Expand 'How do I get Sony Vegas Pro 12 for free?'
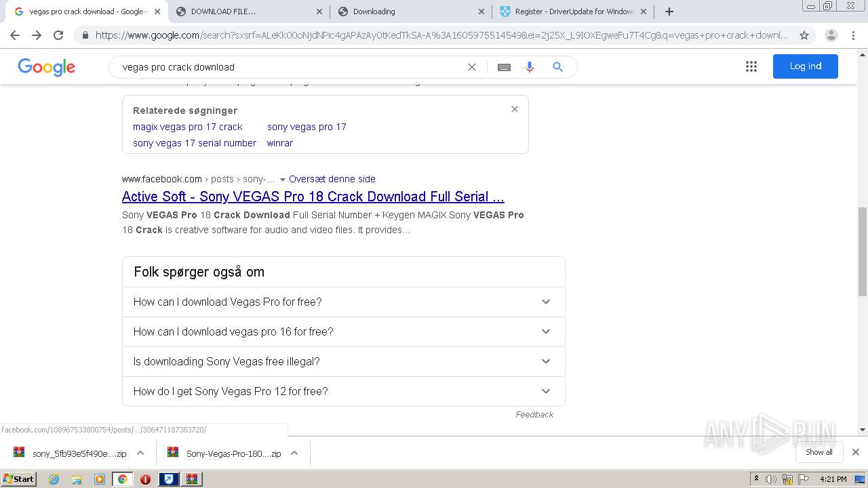The image size is (868, 488). pyautogui.click(x=343, y=391)
